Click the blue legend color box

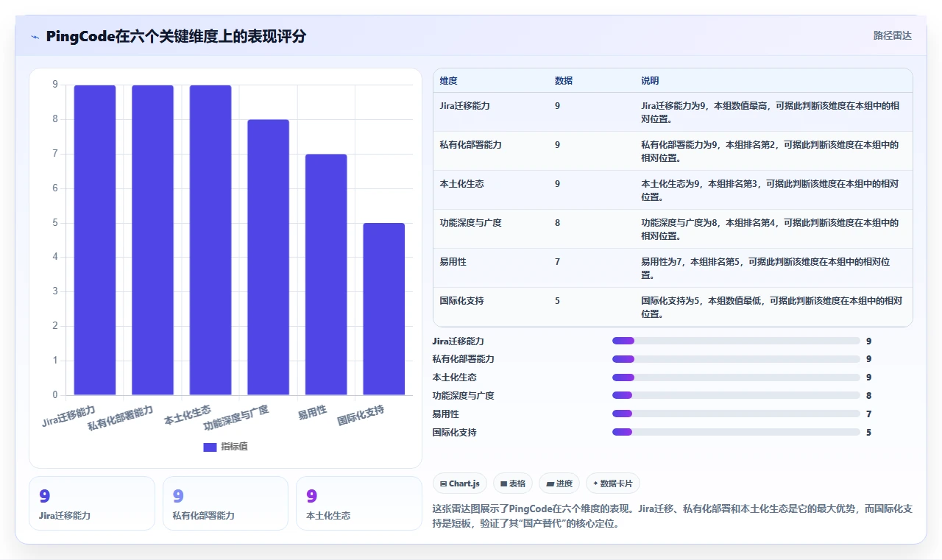point(210,447)
